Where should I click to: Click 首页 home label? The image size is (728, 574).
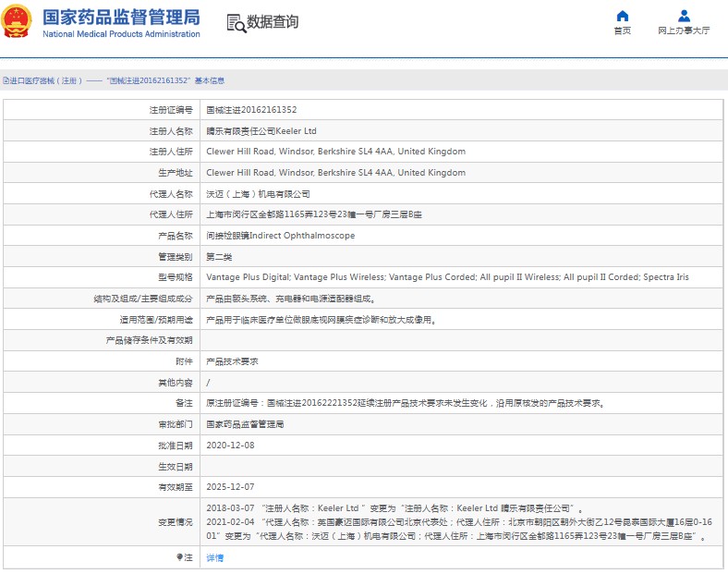(622, 31)
